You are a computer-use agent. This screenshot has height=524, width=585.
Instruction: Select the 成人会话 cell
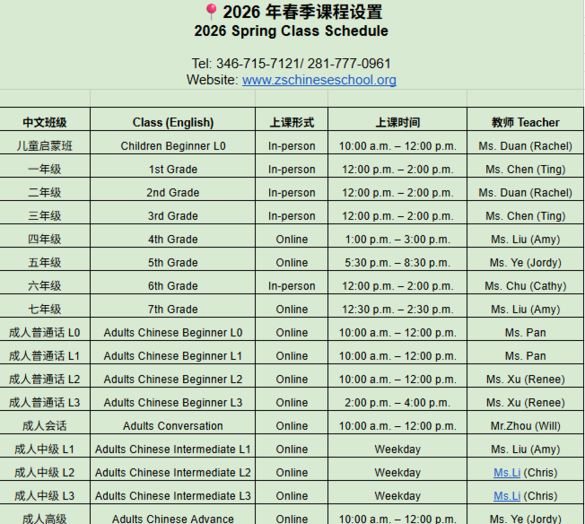coord(45,423)
